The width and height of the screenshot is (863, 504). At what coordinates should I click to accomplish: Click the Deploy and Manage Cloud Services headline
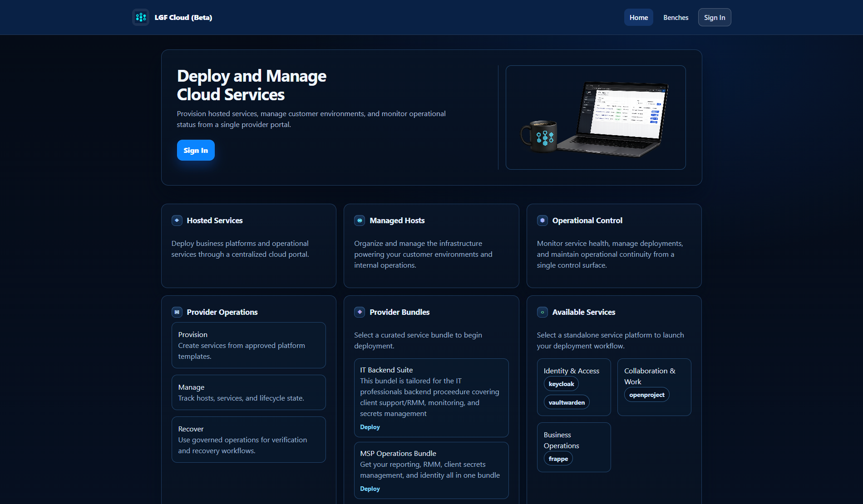[252, 85]
